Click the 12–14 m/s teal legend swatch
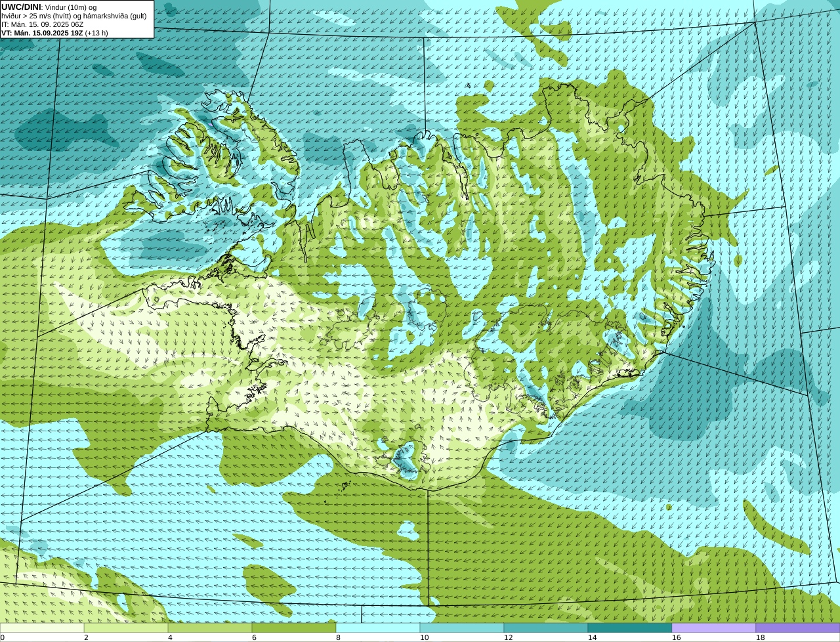Viewport: 840px width, 642px height. pos(546,628)
